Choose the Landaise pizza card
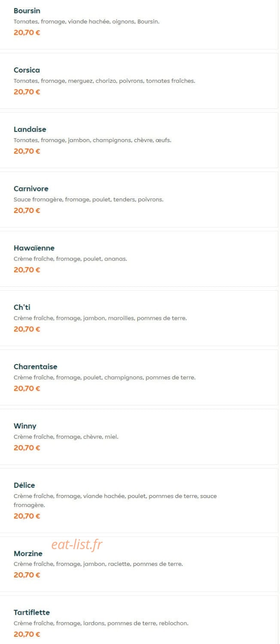 139,140
